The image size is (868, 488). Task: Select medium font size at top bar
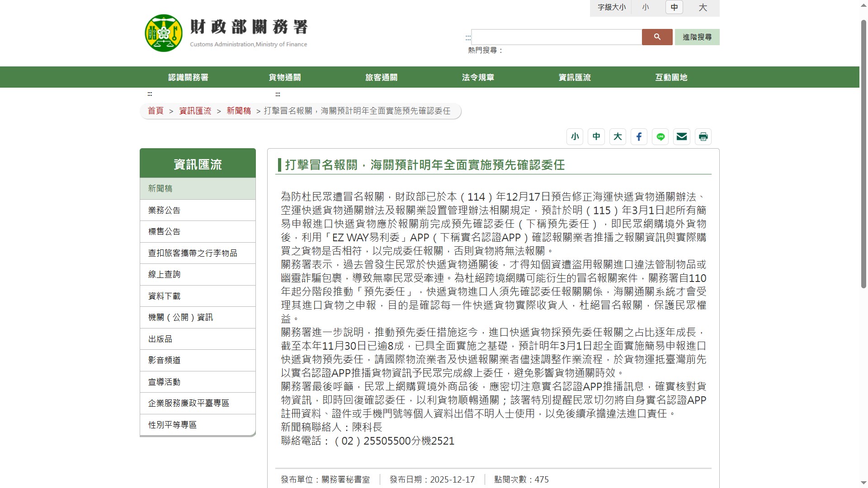point(674,7)
